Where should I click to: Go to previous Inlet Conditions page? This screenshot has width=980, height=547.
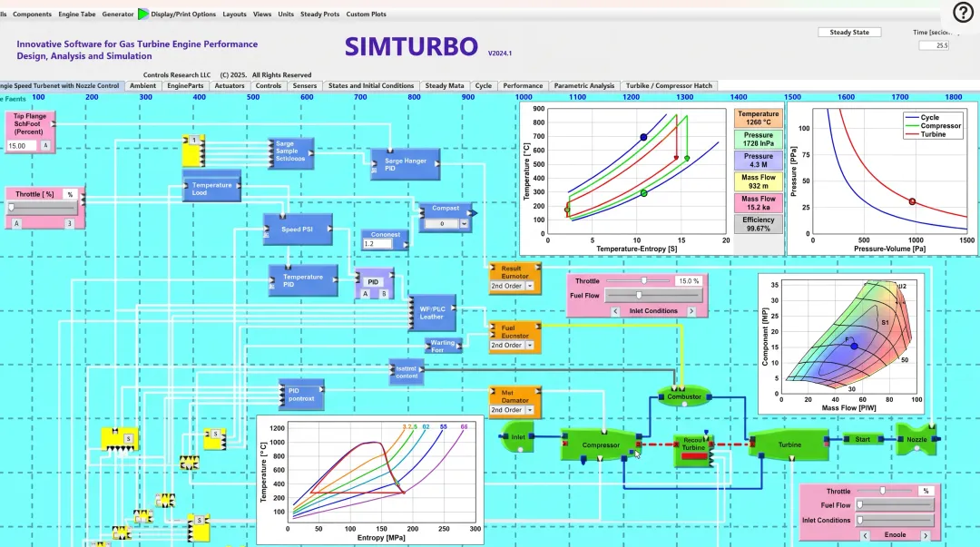[615, 311]
